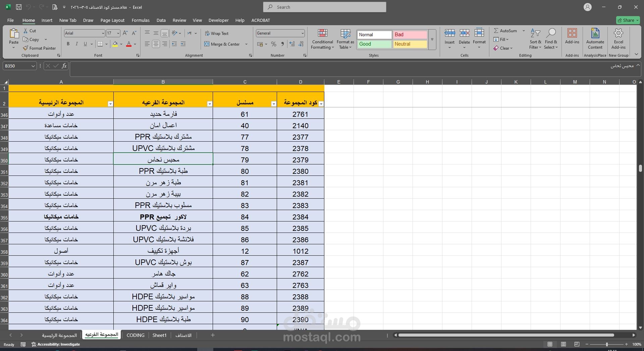The height and width of the screenshot is (351, 644).
Task: Increase font size with the larger A
Action: point(125,33)
